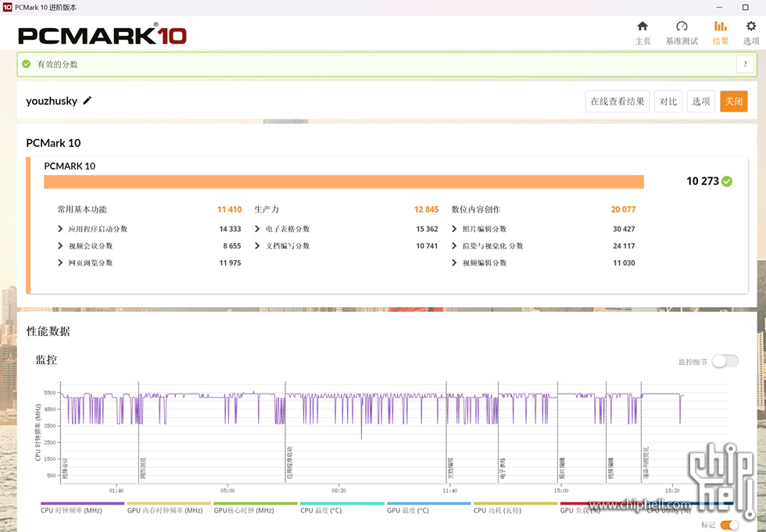Select the 网页浏览 marker on the chart
Screen dimensions: 766x532
click(143, 468)
